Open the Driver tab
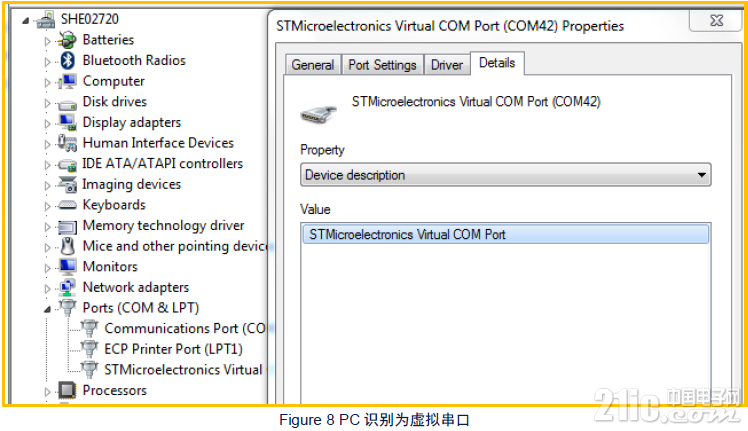The width and height of the screenshot is (748, 431). (x=447, y=65)
